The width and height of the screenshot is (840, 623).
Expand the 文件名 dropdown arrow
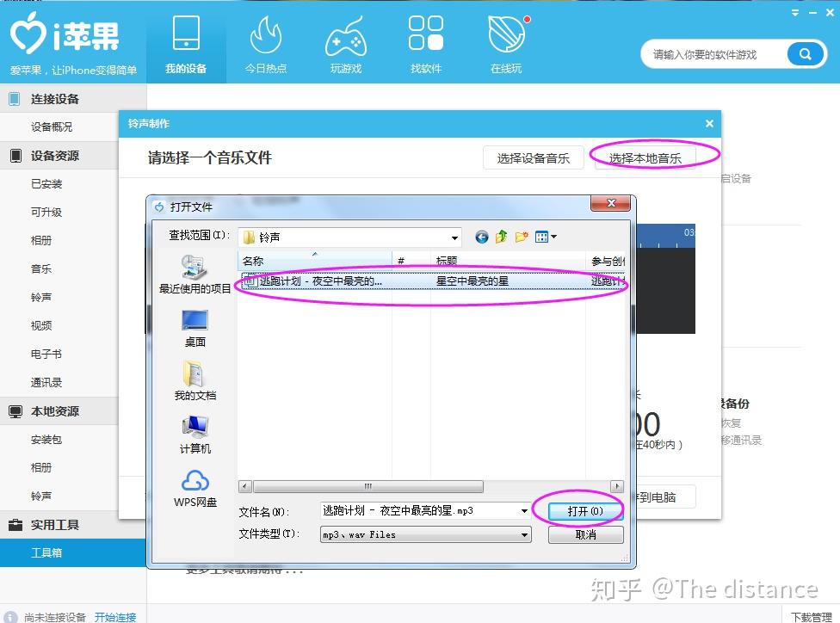524,511
